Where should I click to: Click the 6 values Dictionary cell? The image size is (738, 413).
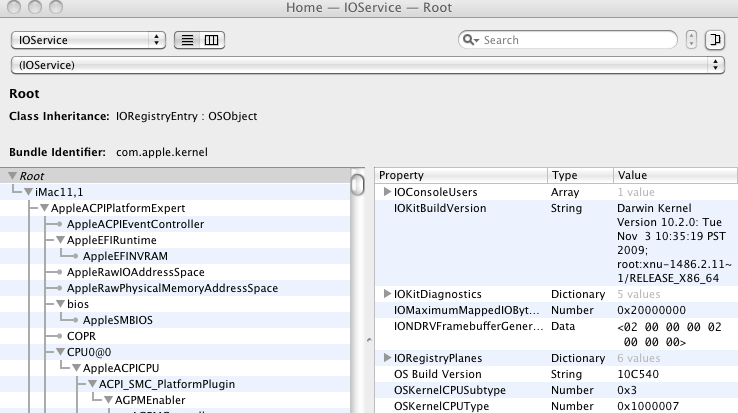coord(639,358)
